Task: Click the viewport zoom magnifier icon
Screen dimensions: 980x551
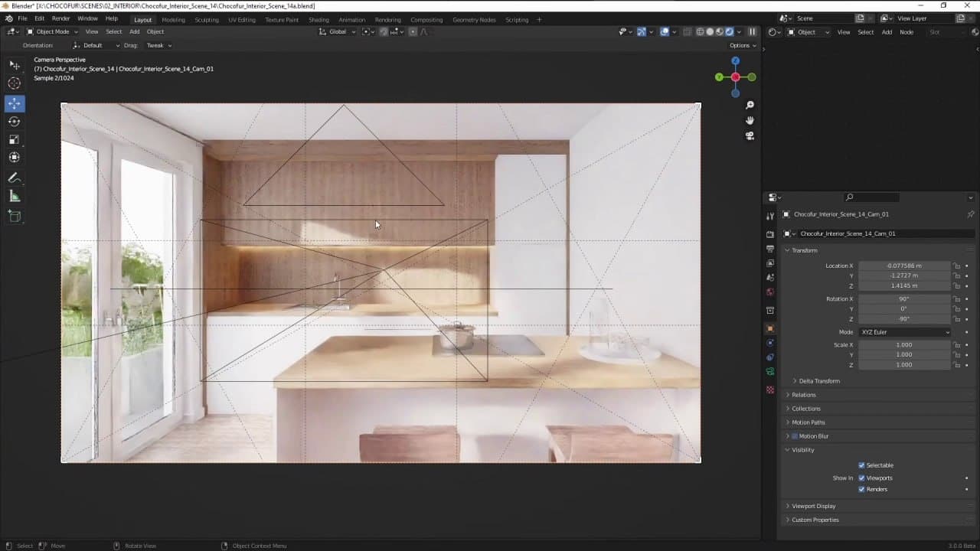Action: coord(750,105)
